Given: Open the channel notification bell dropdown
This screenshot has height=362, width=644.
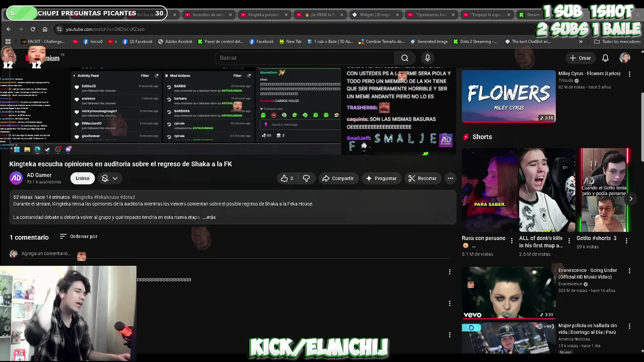Looking at the screenshot, I should [109, 178].
